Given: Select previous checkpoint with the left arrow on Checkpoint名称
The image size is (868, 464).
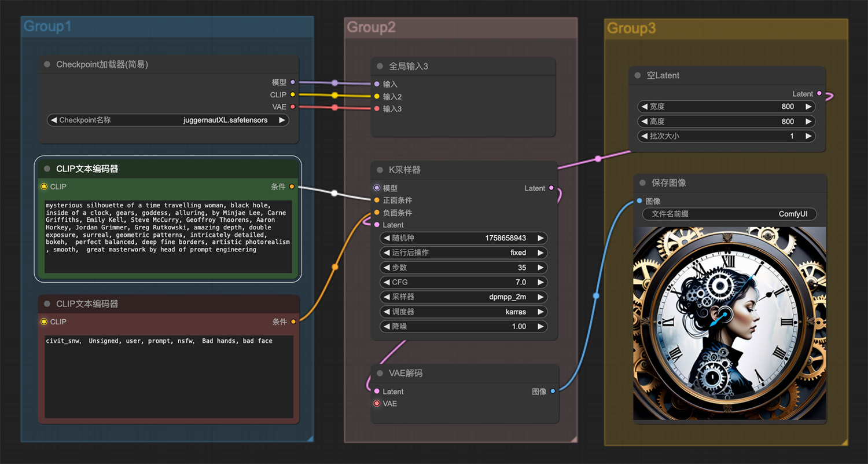Looking at the screenshot, I should [x=54, y=120].
